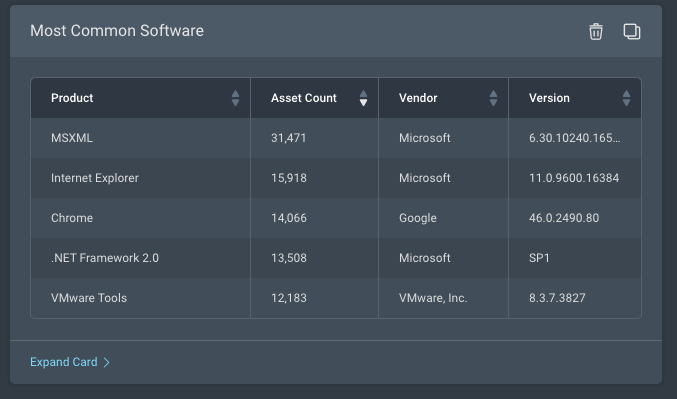Select the VMware Tools row
The image size is (677, 399).
336,298
